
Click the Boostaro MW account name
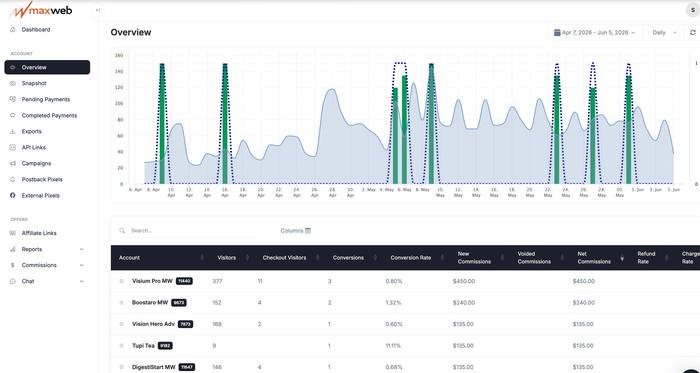(x=150, y=303)
